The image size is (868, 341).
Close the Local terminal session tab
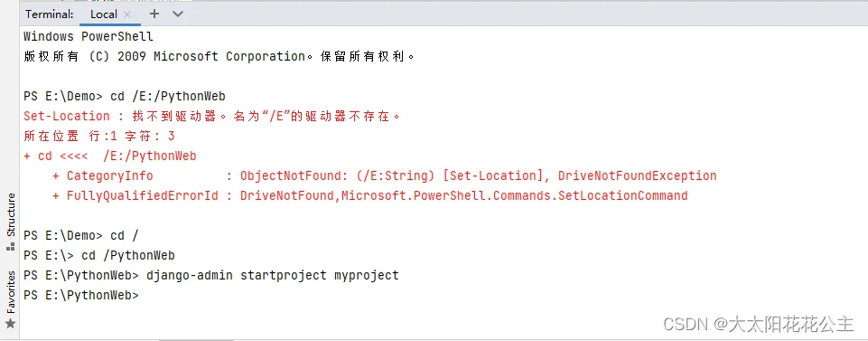tap(127, 15)
